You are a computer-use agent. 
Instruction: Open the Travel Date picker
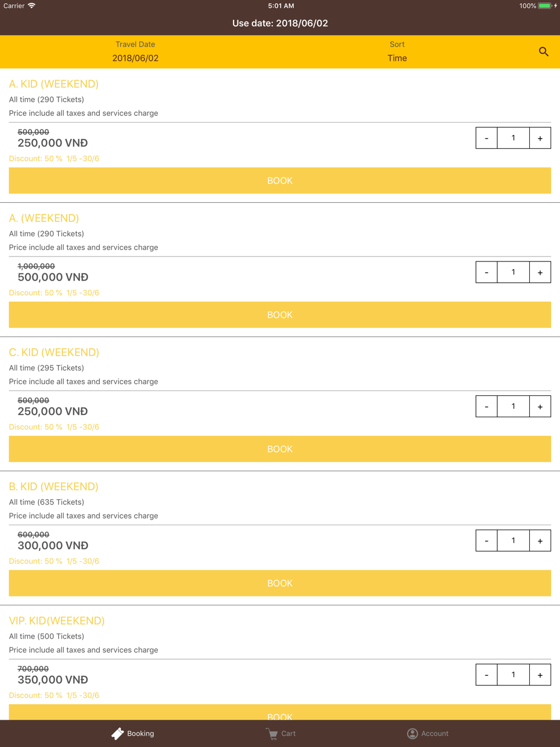136,52
